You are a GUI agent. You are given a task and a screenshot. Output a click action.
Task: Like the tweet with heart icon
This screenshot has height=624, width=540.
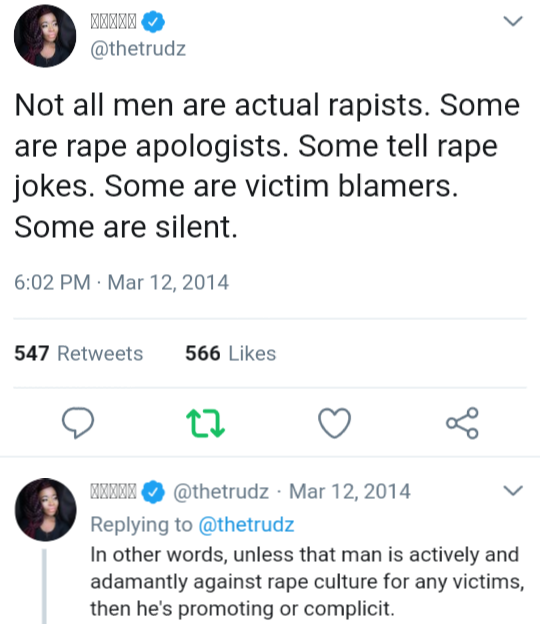(x=335, y=423)
